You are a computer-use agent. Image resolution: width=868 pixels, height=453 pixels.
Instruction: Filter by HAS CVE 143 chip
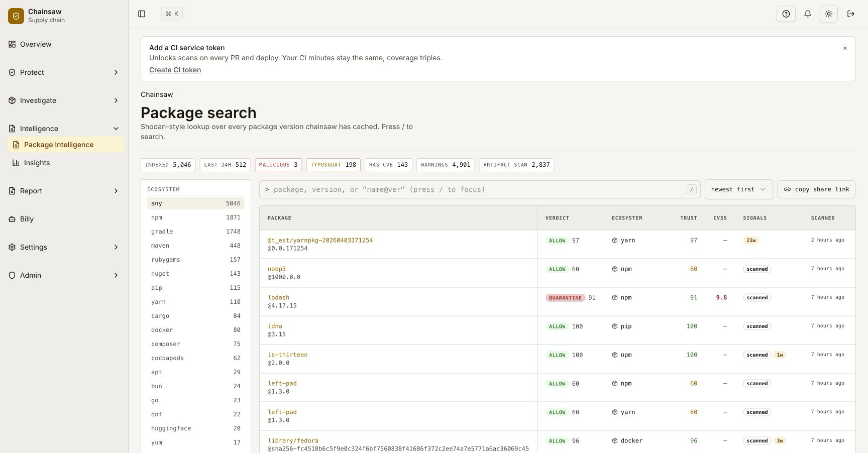[x=388, y=165]
